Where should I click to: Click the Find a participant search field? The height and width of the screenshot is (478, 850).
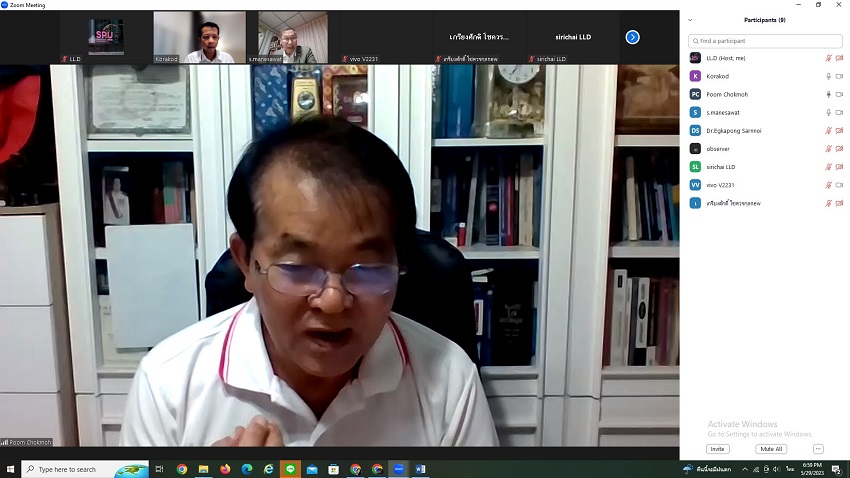click(765, 41)
